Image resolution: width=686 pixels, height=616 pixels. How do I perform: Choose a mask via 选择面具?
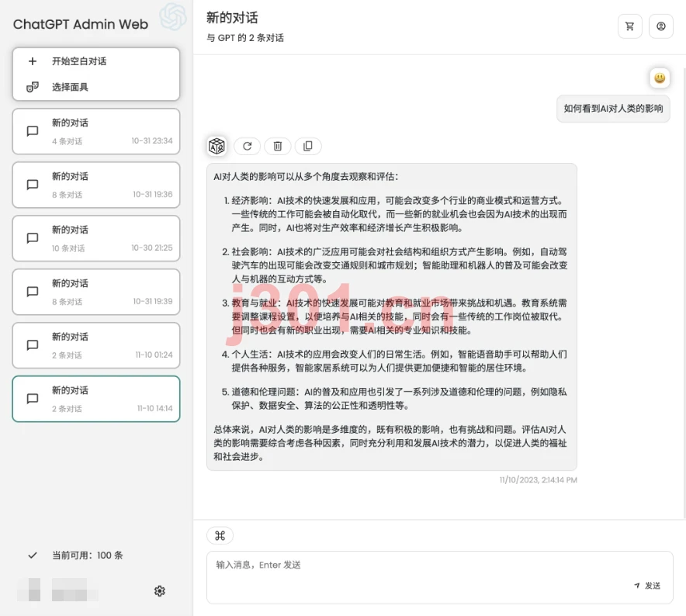point(96,87)
